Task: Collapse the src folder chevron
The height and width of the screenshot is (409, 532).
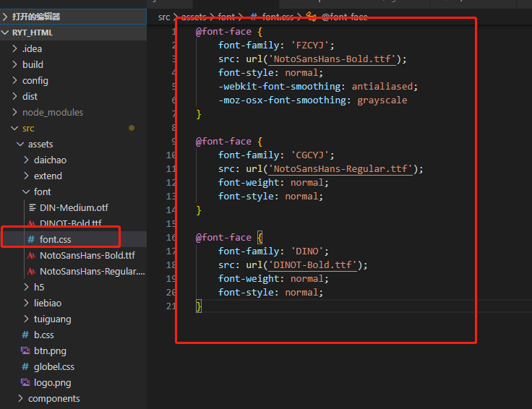Action: (14, 128)
